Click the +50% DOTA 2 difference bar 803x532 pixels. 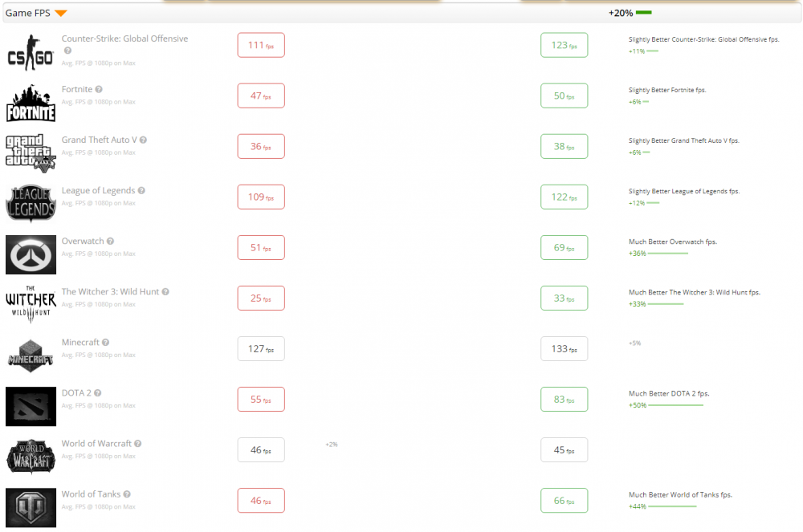[x=675, y=406]
